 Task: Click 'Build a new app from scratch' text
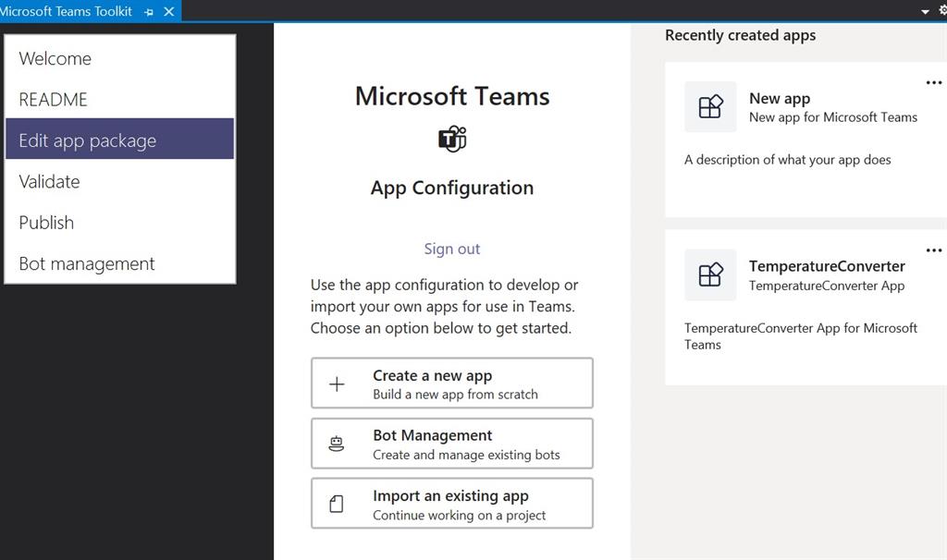pyautogui.click(x=455, y=395)
